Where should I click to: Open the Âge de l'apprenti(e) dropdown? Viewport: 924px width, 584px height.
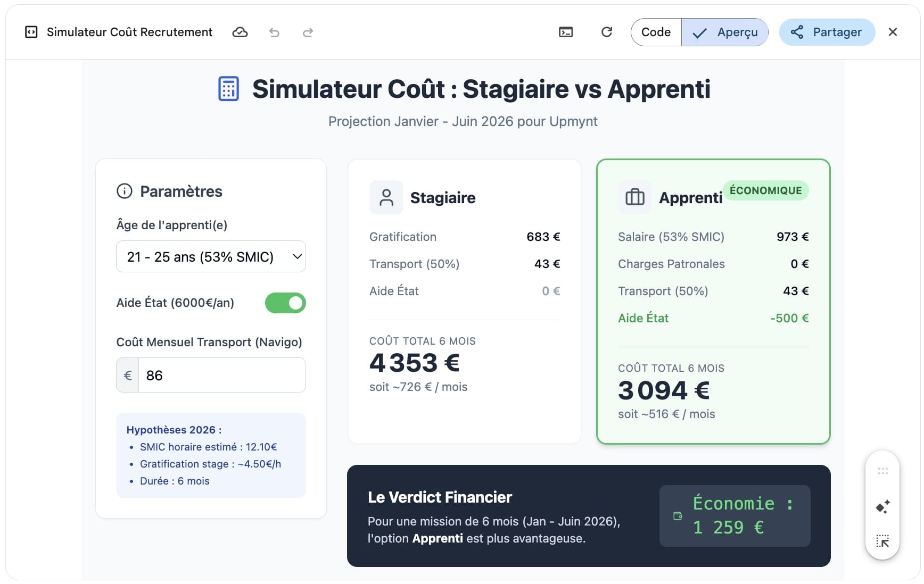pyautogui.click(x=211, y=256)
